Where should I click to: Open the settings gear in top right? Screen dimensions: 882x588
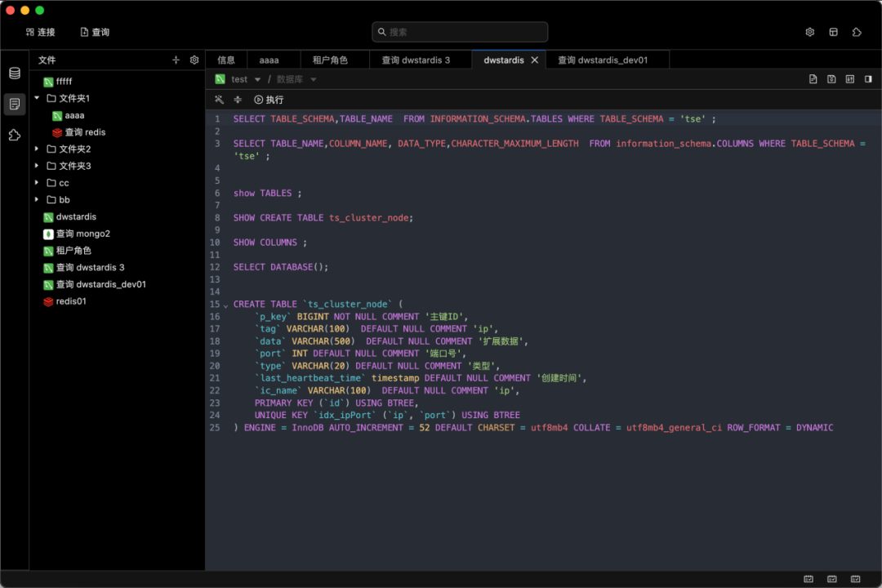coord(810,33)
